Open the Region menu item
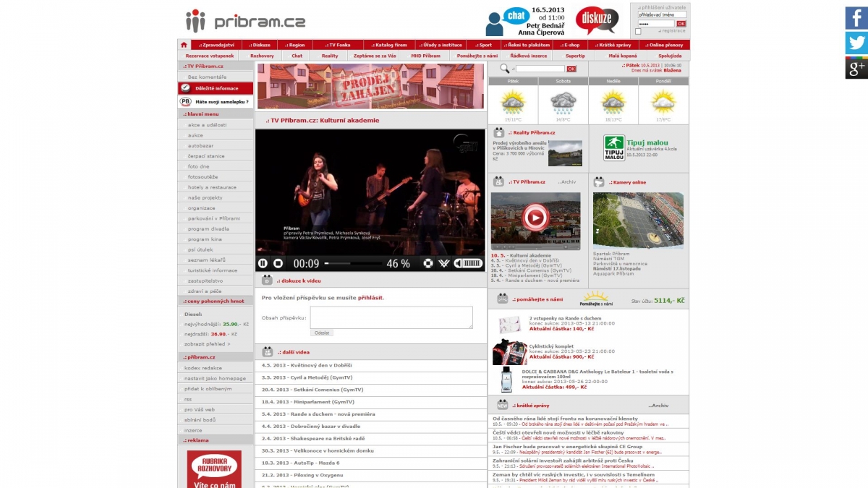868x488 pixels. (x=295, y=45)
